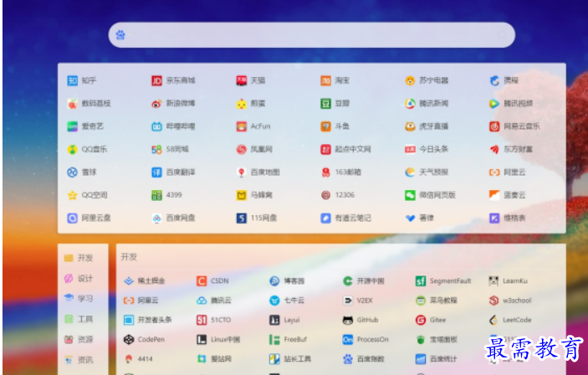This screenshot has height=375, width=588.
Task: Open the 天气预报 link
Action: [427, 172]
